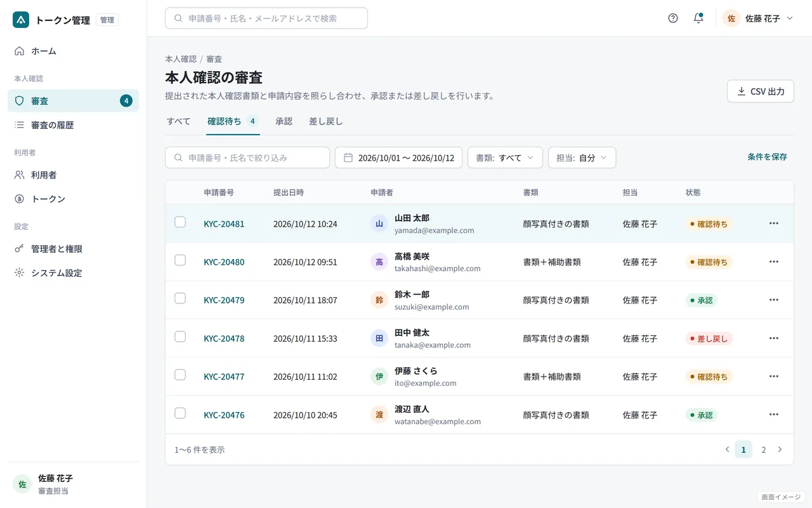The width and height of the screenshot is (812, 508).
Task: Open application link KYC-20481
Action: tap(224, 224)
